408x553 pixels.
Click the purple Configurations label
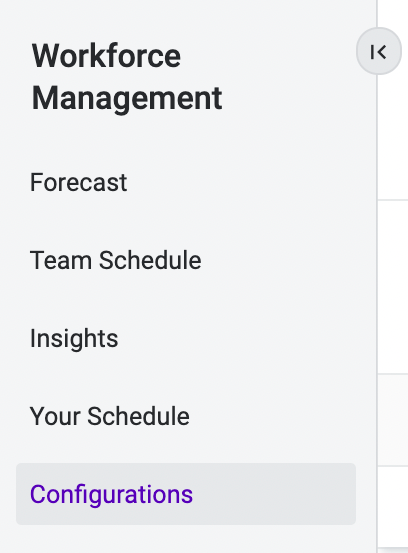pyautogui.click(x=111, y=494)
